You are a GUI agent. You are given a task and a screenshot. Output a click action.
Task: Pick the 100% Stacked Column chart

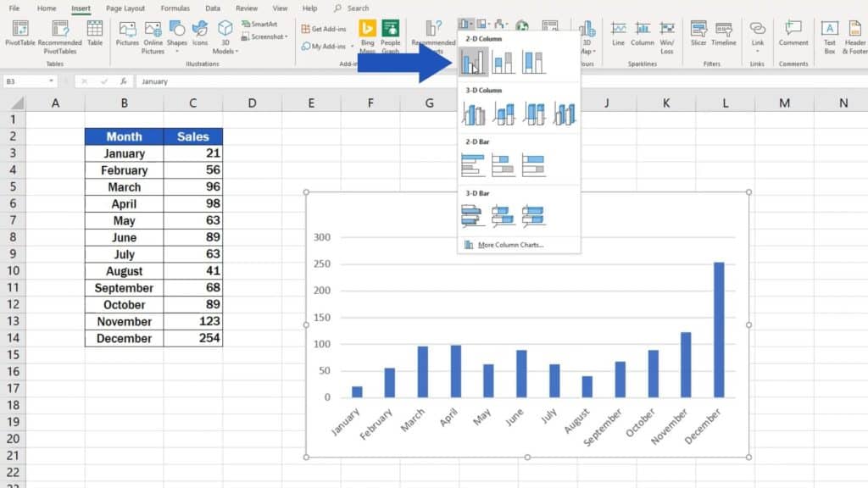point(533,61)
